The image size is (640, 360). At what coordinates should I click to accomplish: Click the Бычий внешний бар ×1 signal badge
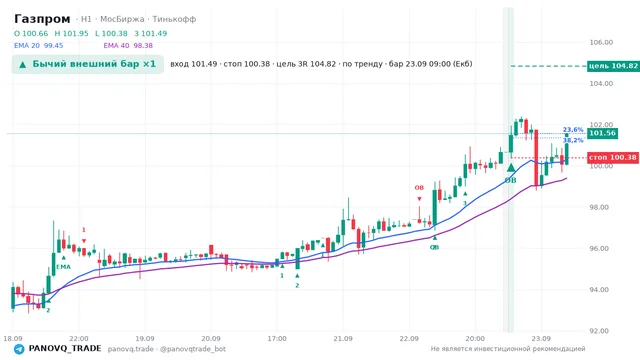(x=88, y=64)
